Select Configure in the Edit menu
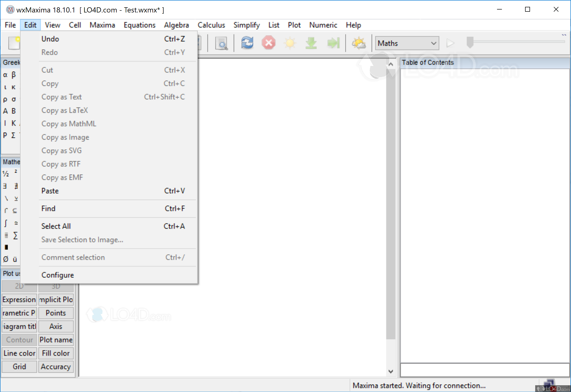This screenshot has width=571, height=392. tap(58, 275)
